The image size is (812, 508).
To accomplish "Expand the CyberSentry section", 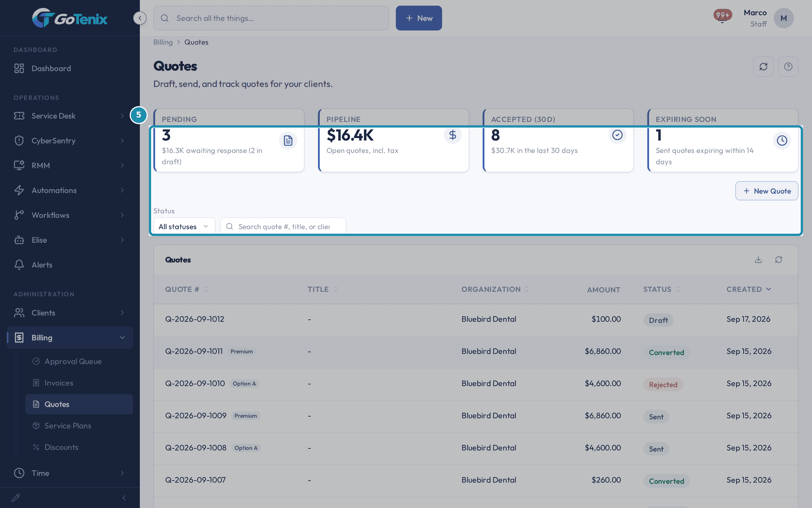I will [70, 141].
